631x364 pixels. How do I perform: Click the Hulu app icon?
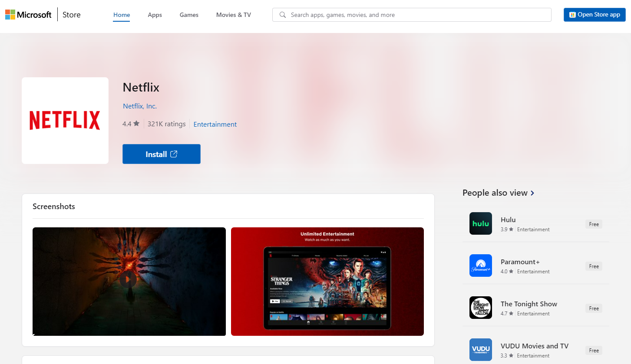point(481,223)
